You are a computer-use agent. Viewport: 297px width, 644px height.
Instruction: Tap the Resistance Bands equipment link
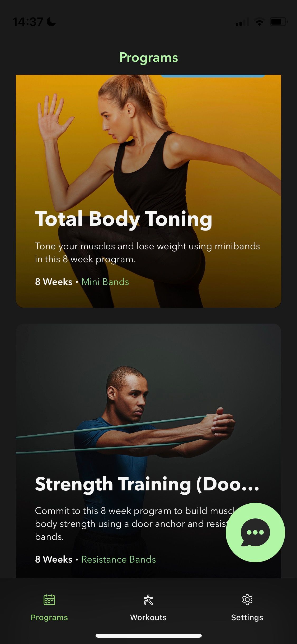[119, 559]
